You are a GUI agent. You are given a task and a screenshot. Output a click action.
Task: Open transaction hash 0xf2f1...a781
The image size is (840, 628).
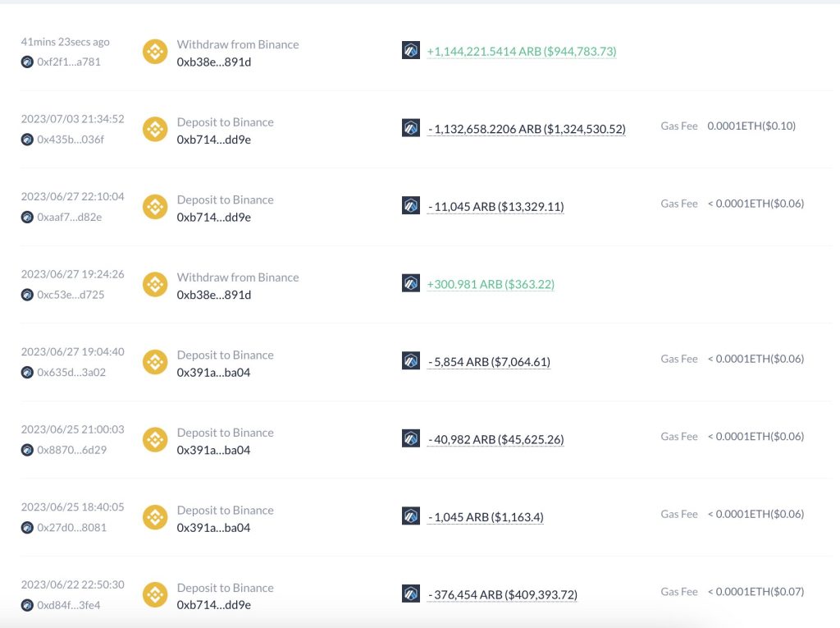69,62
